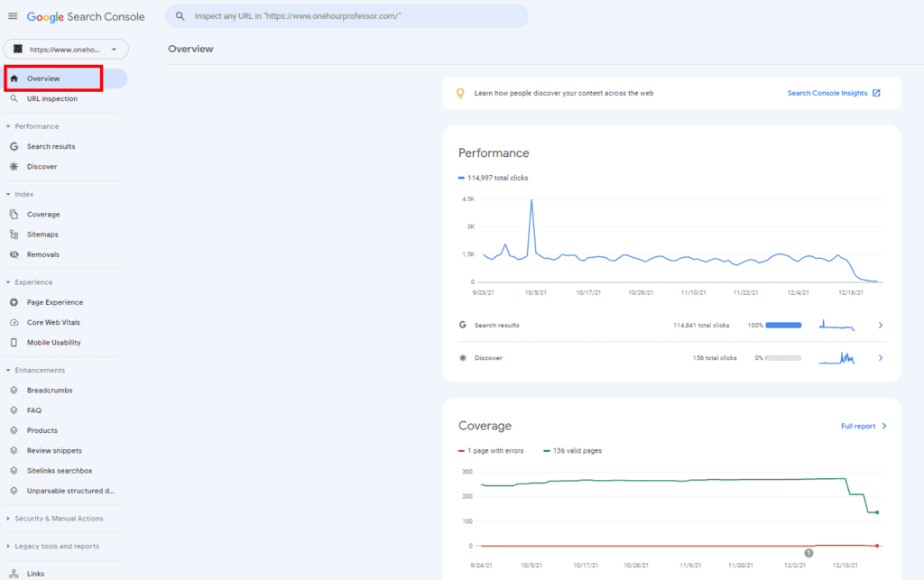Click the Page Experience sidebar label
924x580 pixels.
(x=55, y=302)
